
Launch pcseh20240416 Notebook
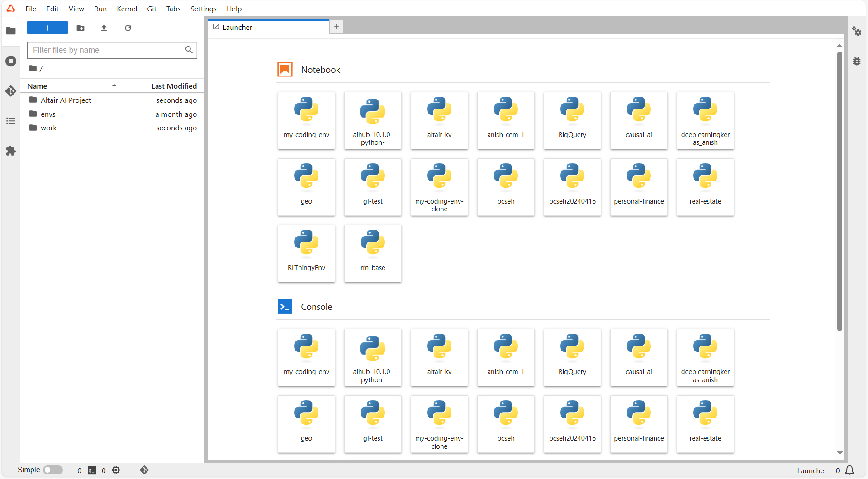[572, 187]
